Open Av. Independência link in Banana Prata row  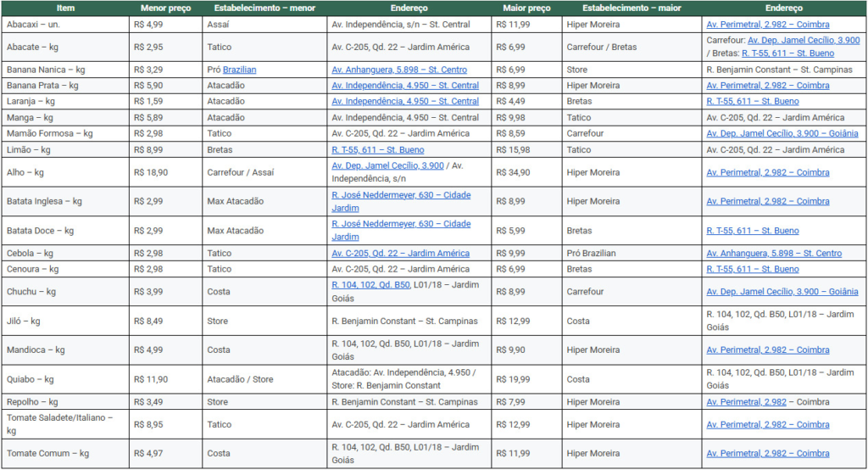click(x=405, y=86)
